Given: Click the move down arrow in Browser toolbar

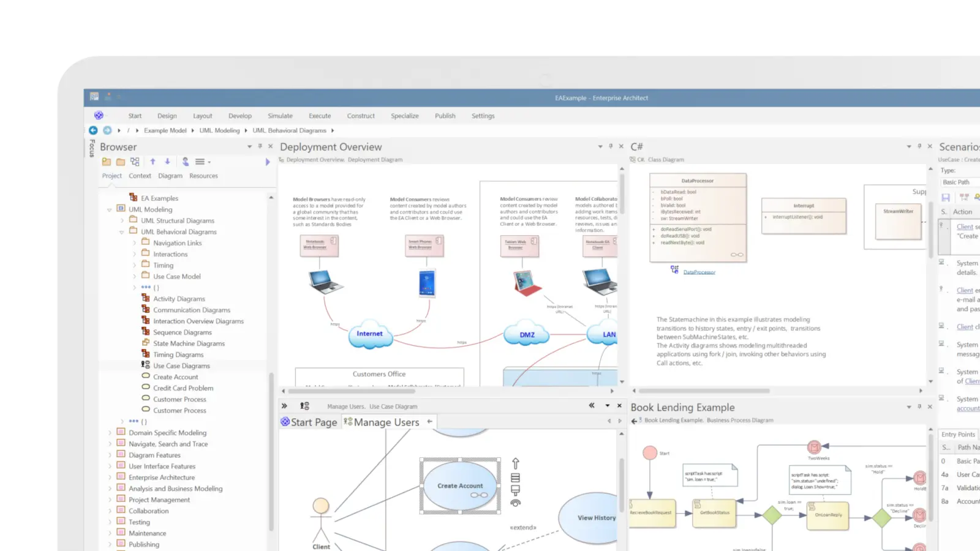Looking at the screenshot, I should (167, 162).
